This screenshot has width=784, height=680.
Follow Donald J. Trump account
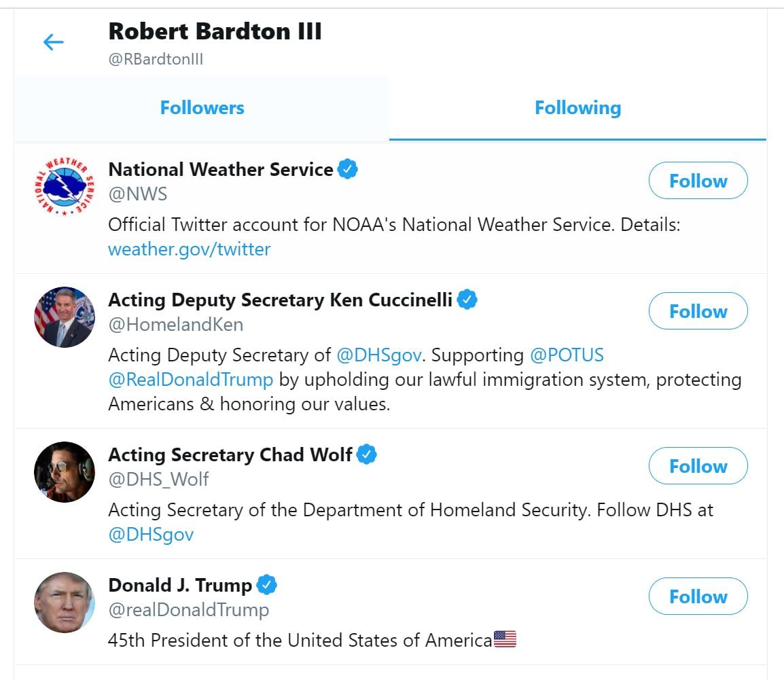coord(698,596)
